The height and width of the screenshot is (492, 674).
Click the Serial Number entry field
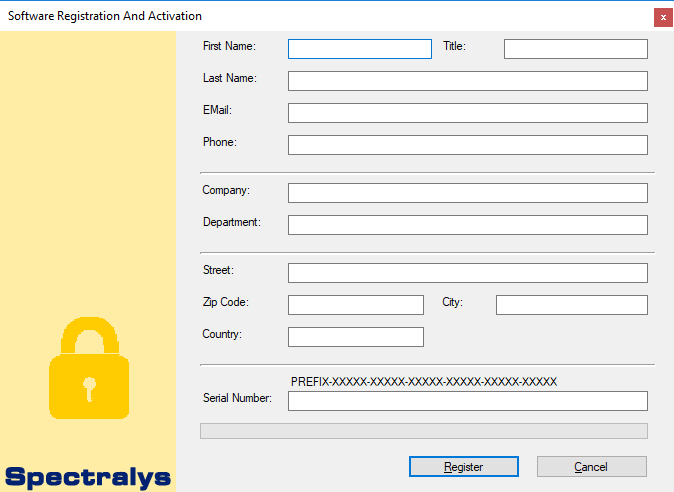click(467, 401)
